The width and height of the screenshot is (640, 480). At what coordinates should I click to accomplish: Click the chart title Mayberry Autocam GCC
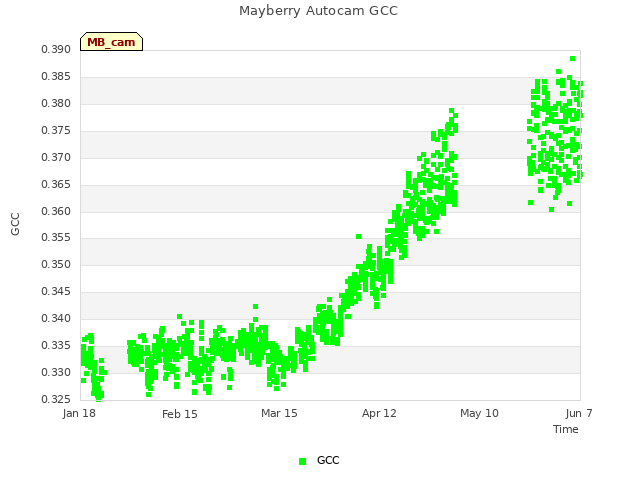pos(318,11)
